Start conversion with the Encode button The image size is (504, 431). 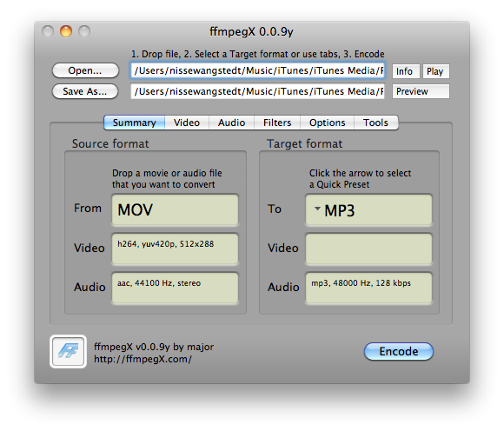399,351
